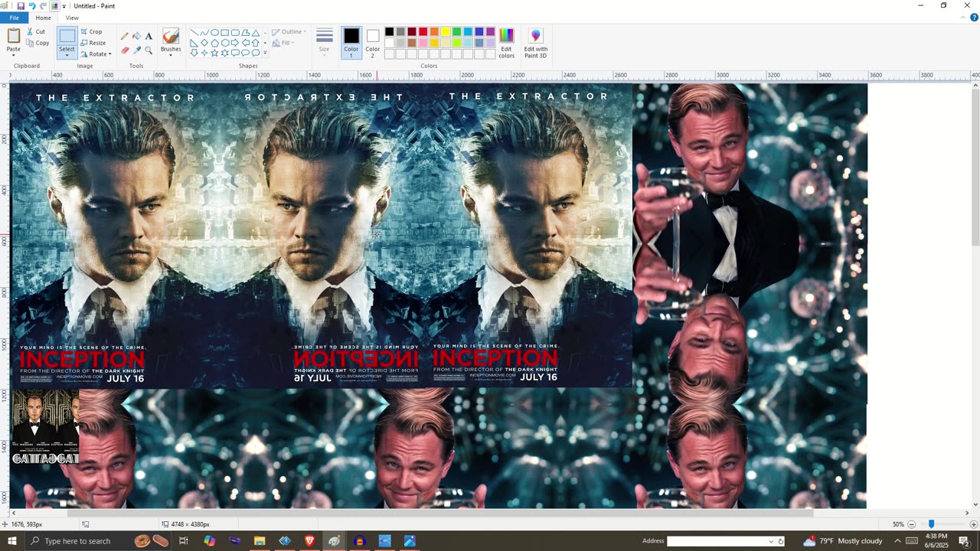Choose the Triangle shape
The height and width of the screenshot is (551, 980).
tap(256, 33)
